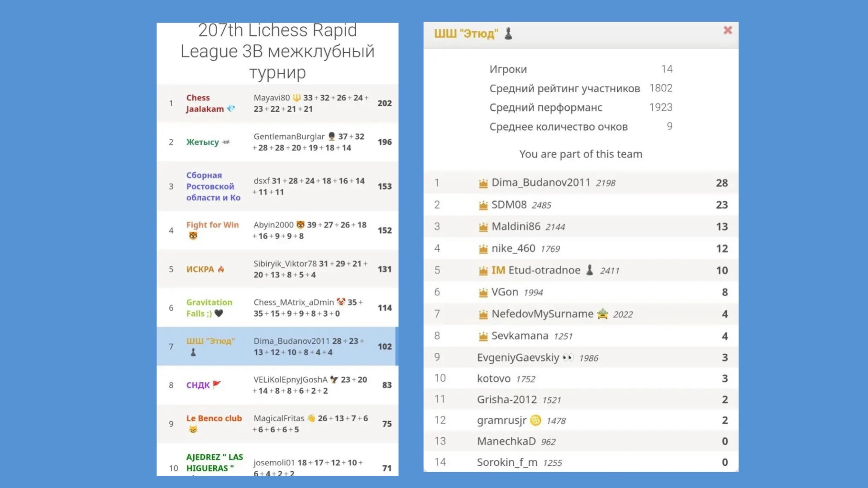The width and height of the screenshot is (868, 488).
Task: Close the ШШ "Этюд" team panel
Action: (x=727, y=30)
